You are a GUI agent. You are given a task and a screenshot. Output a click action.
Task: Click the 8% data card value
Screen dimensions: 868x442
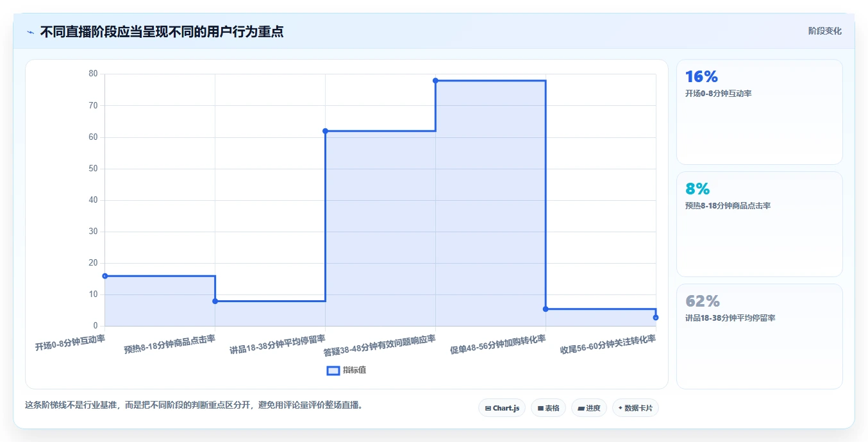tap(697, 189)
